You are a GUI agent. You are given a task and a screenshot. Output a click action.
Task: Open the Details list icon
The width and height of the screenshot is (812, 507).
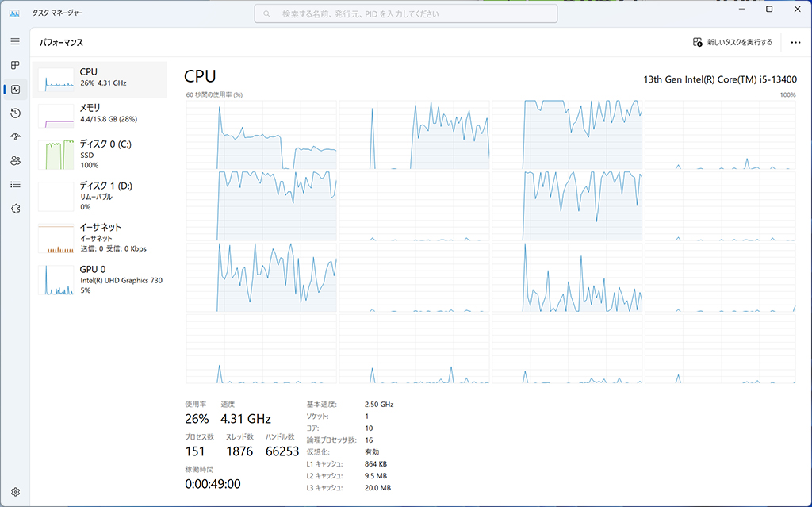pyautogui.click(x=15, y=185)
